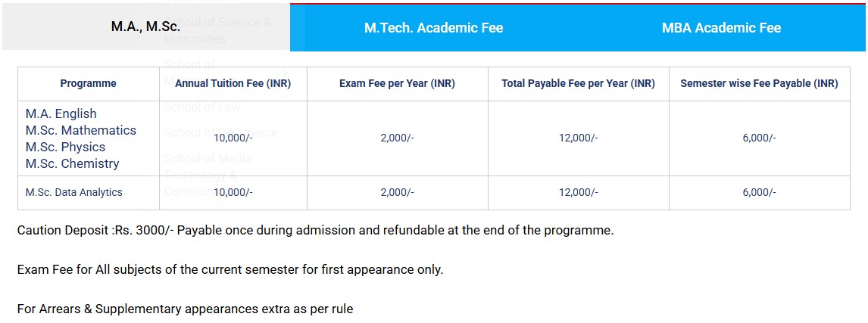The height and width of the screenshot is (323, 868).
Task: Select the Annual Tuition Fee (INR) header
Action: point(233,84)
